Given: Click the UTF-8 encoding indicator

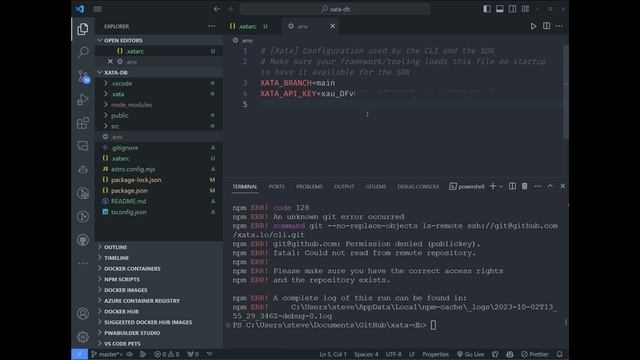Looking at the screenshot, I should 393,354.
